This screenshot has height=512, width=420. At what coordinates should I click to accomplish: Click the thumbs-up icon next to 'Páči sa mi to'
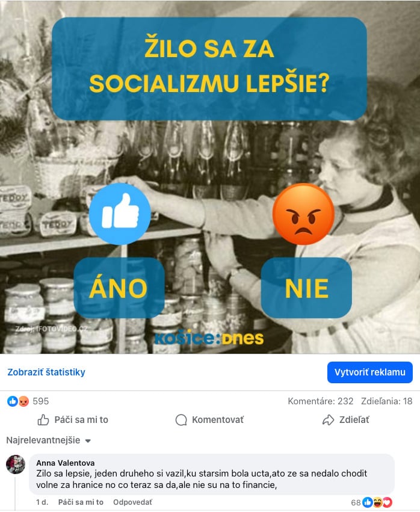[x=43, y=419]
